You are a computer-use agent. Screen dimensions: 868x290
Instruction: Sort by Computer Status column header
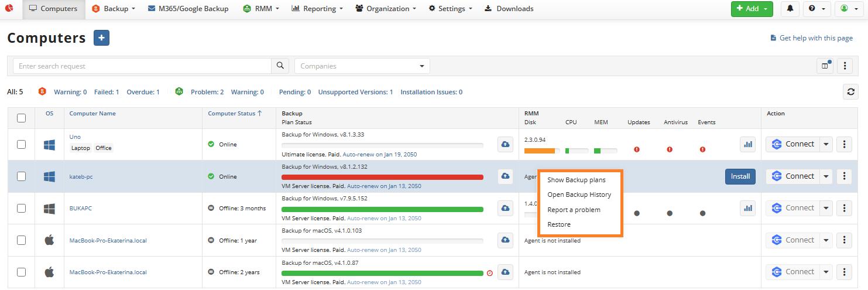235,114
